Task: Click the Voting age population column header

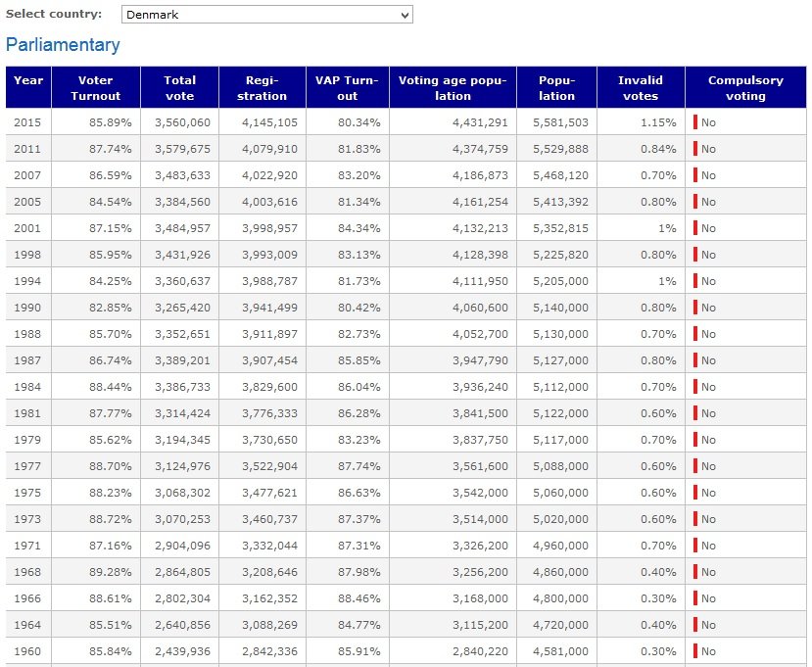Action: pos(453,87)
